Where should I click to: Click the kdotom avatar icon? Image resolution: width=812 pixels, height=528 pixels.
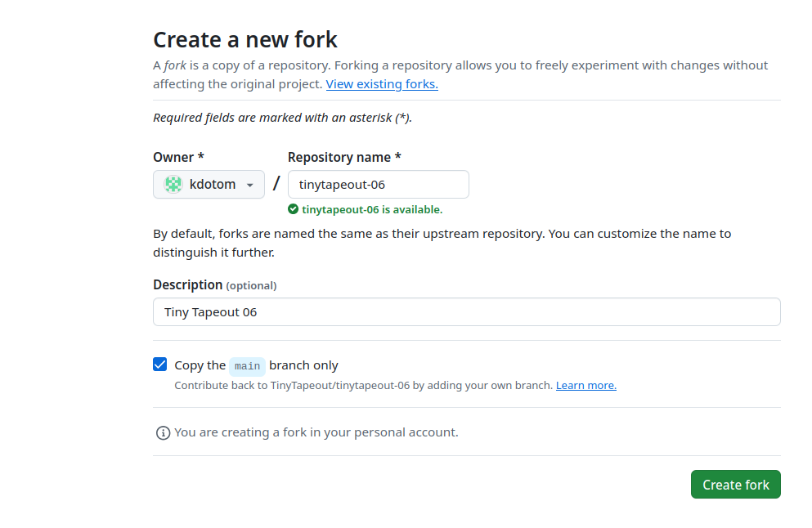click(173, 185)
